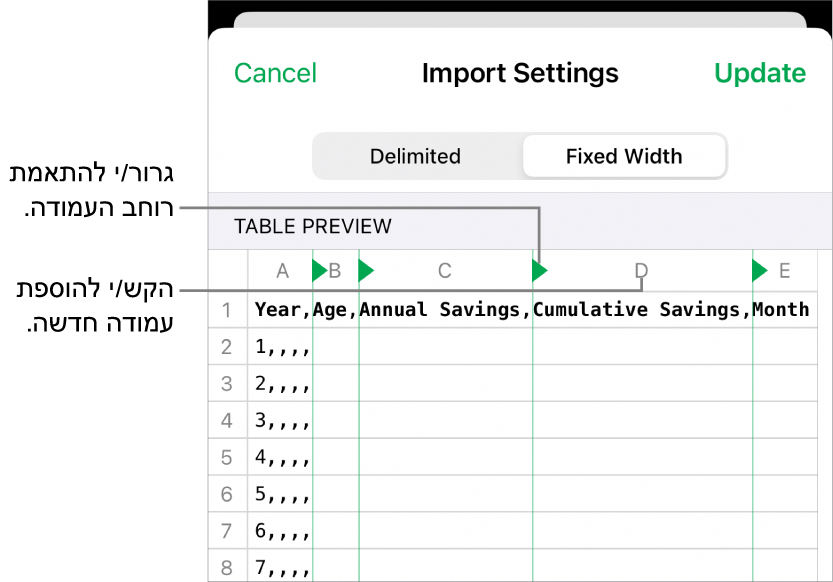Viewport: 833px width, 582px height.
Task: Tap column header D to add column
Action: [x=641, y=270]
